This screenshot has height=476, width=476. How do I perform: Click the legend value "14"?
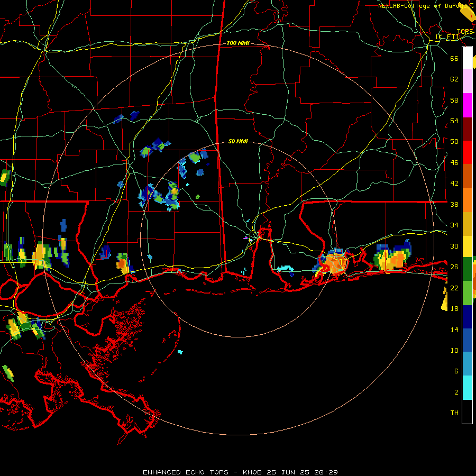[x=454, y=329]
